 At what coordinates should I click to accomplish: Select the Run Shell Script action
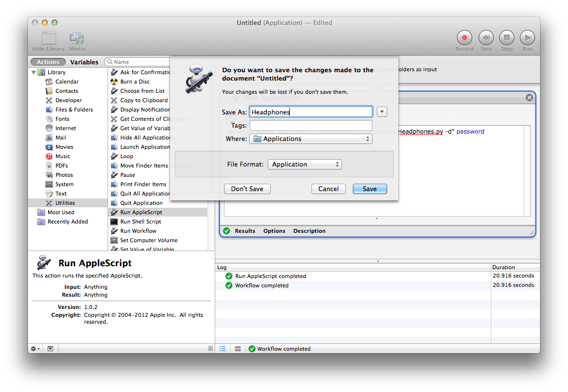(x=141, y=222)
